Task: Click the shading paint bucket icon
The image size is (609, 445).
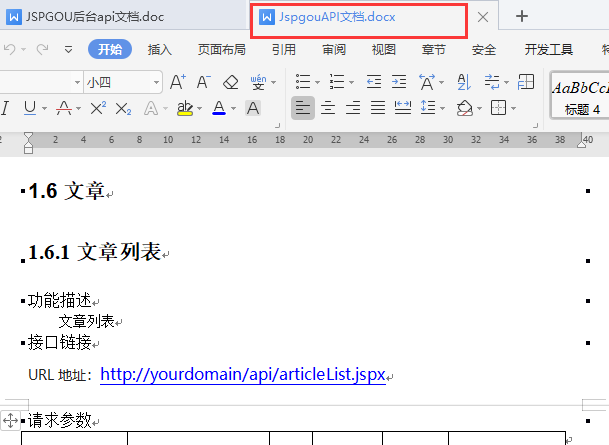Action: [x=465, y=108]
